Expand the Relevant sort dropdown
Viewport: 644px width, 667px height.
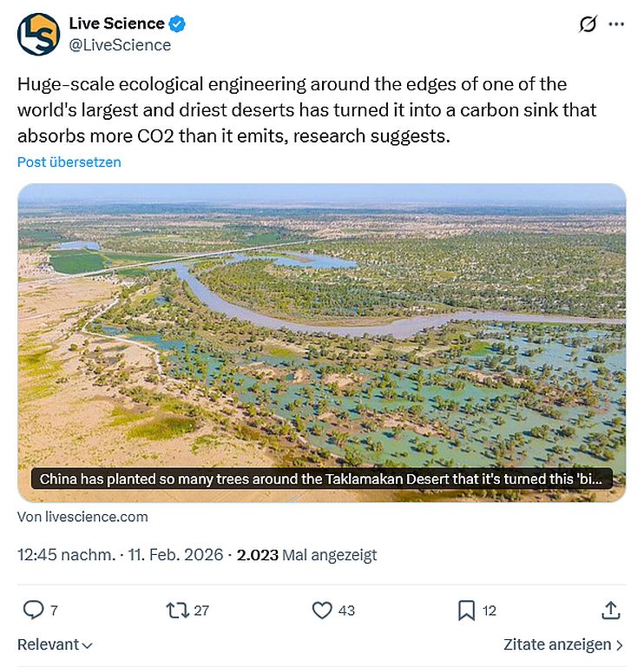[x=56, y=645]
